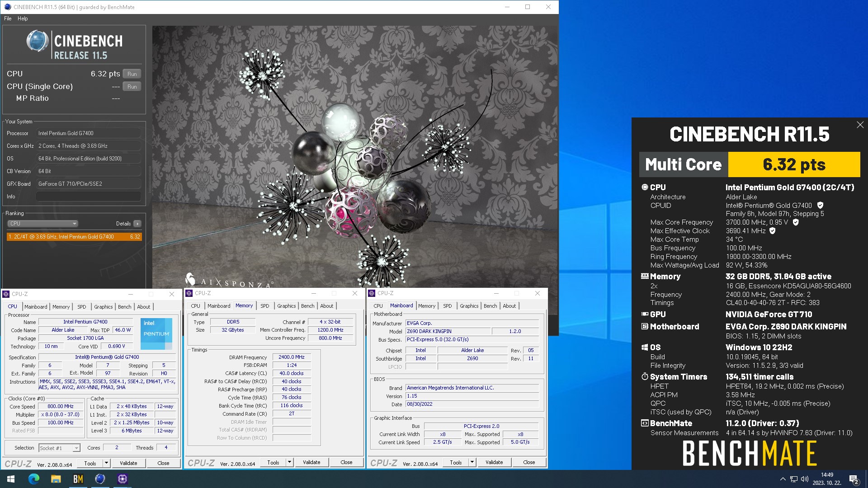Click '08/30/2022' BIOS date in CPU-Z
The image size is (868, 488).
tap(472, 404)
